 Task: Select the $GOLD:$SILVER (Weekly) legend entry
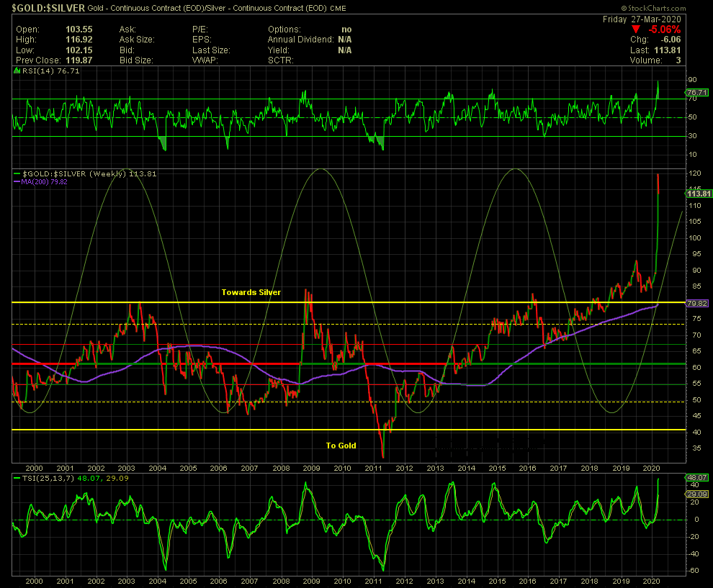[x=75, y=173]
